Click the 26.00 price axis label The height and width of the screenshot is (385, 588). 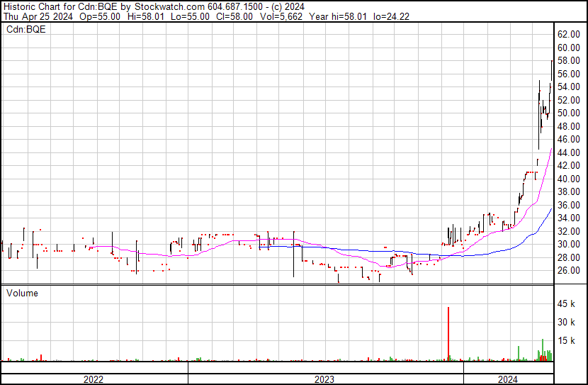pos(568,271)
